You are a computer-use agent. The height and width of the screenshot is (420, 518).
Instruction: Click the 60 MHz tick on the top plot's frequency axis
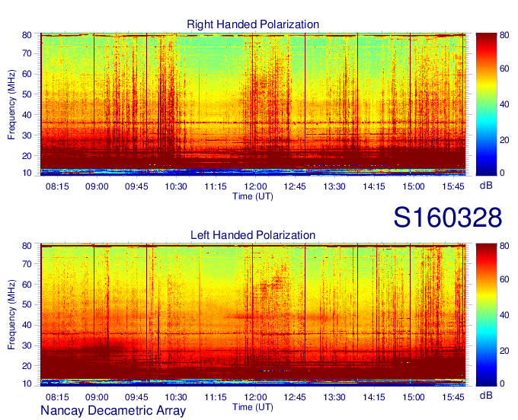click(27, 74)
